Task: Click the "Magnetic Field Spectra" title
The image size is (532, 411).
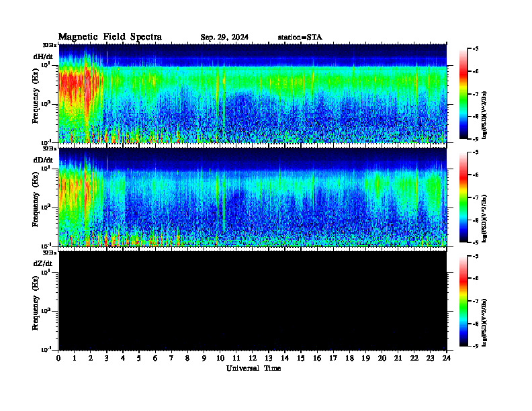Action: 110,37
